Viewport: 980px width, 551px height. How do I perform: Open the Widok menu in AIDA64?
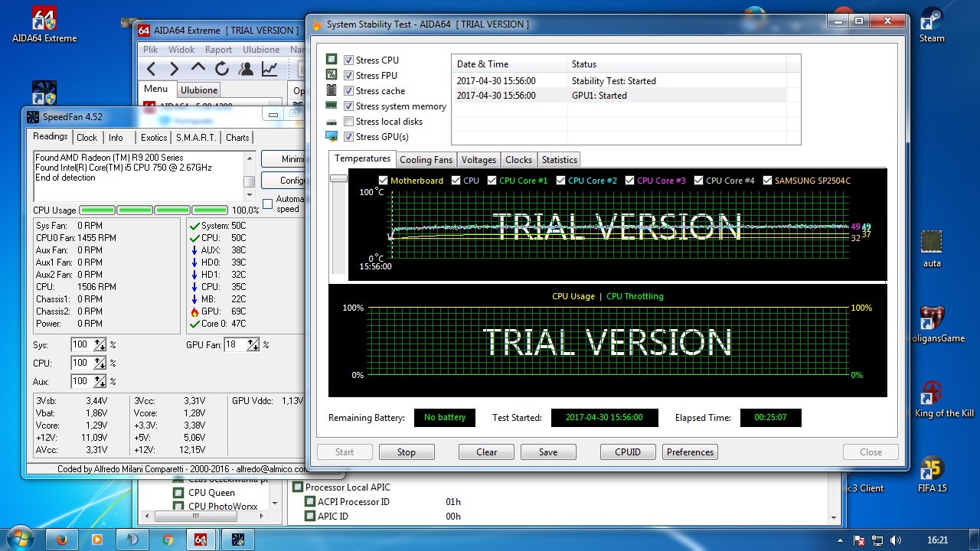pos(181,50)
